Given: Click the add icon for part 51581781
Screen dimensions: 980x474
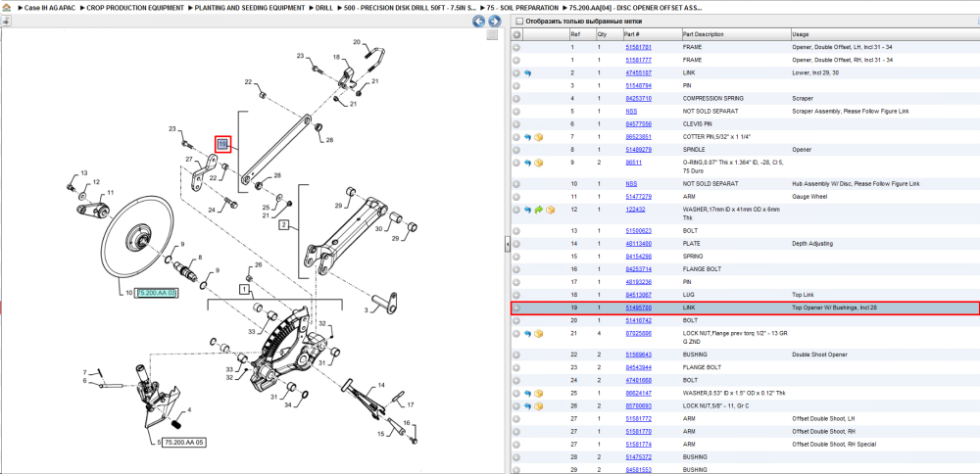Looking at the screenshot, I should click(x=516, y=47).
